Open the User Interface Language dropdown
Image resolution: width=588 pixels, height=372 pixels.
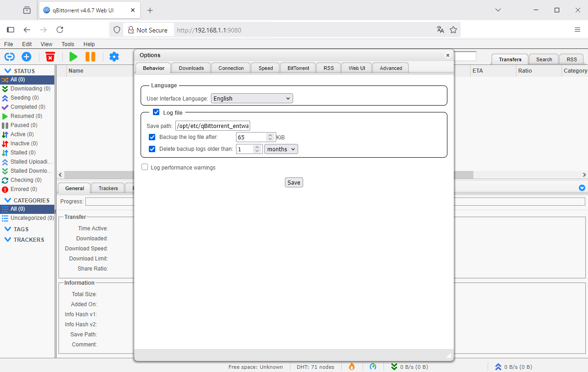(x=252, y=98)
